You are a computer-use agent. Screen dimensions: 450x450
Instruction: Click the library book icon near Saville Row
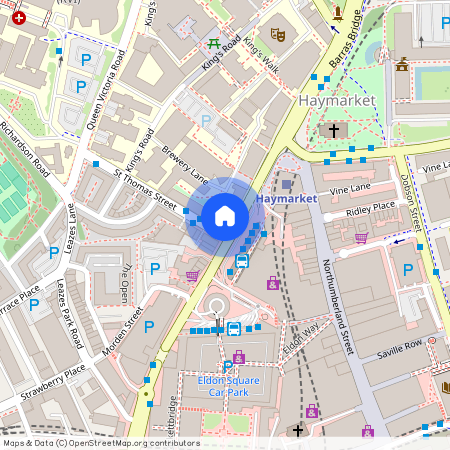[446, 388]
